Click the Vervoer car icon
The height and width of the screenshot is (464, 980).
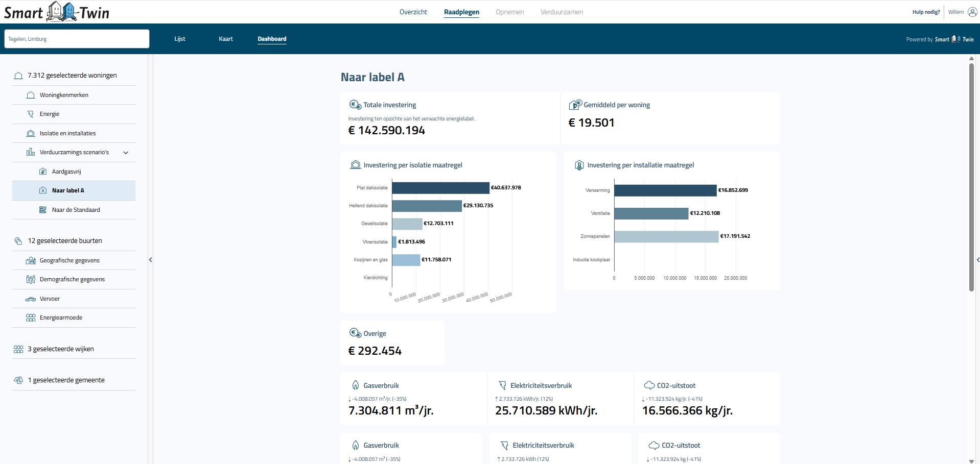(31, 299)
